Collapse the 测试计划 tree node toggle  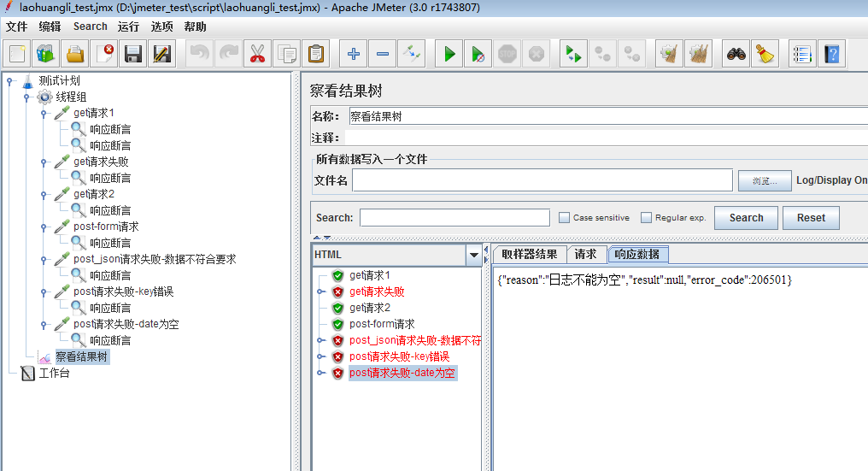(x=9, y=81)
